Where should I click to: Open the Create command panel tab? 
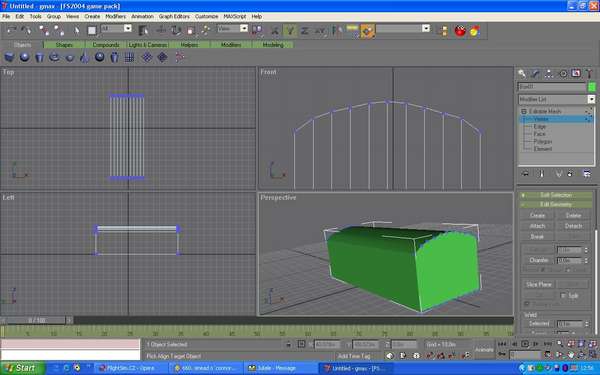(x=522, y=73)
